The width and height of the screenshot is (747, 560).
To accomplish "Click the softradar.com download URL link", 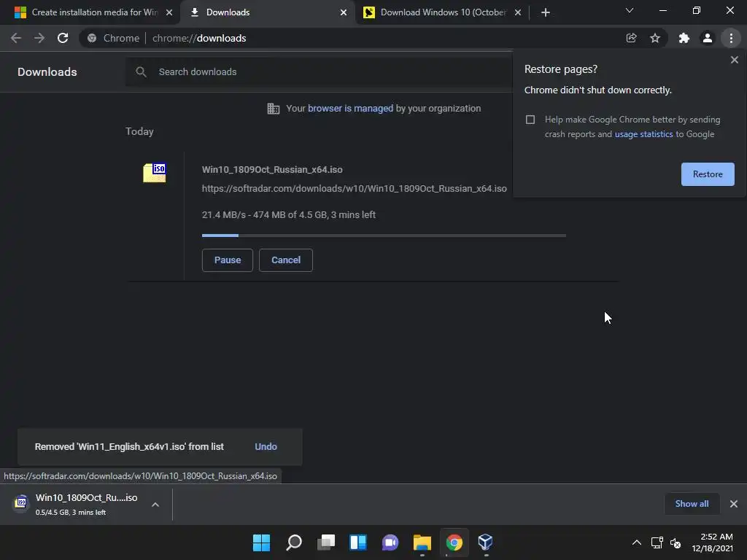I will (354, 189).
